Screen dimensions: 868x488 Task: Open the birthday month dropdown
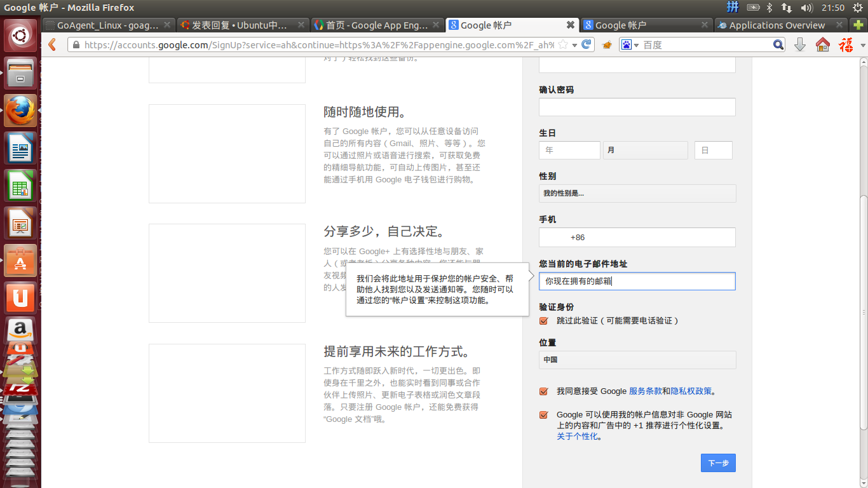pyautogui.click(x=646, y=150)
